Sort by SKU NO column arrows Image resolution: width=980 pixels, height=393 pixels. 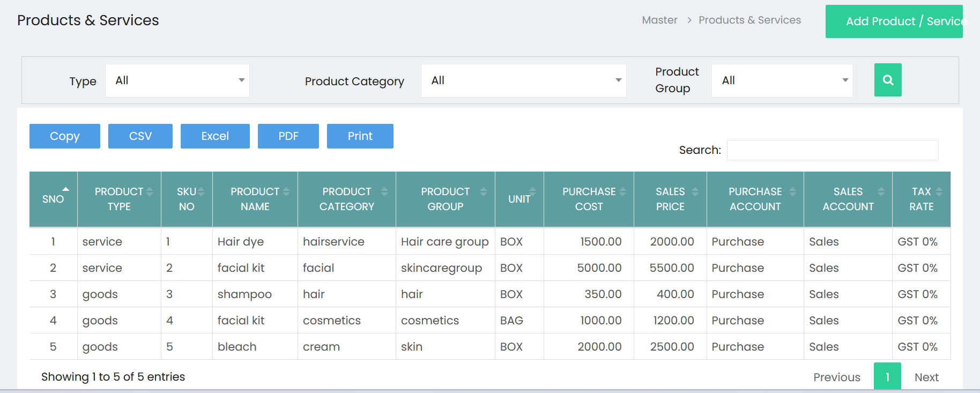tap(201, 191)
